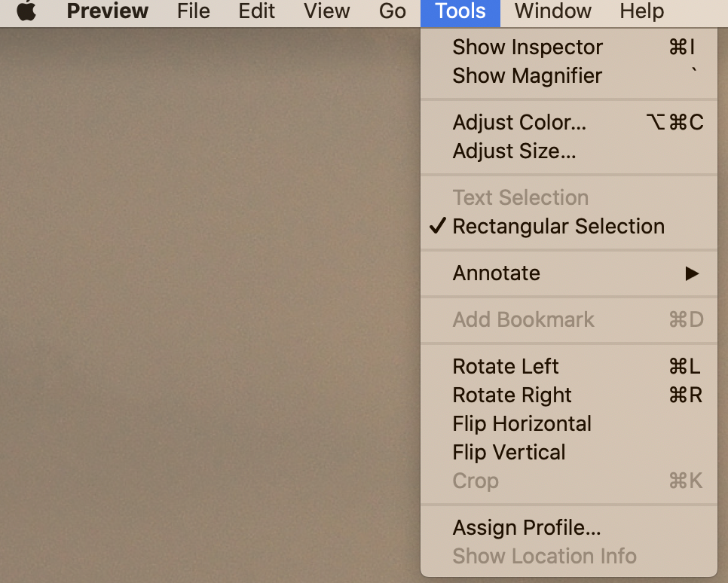The height and width of the screenshot is (583, 728).
Task: Open the Edit menu
Action: tap(257, 12)
